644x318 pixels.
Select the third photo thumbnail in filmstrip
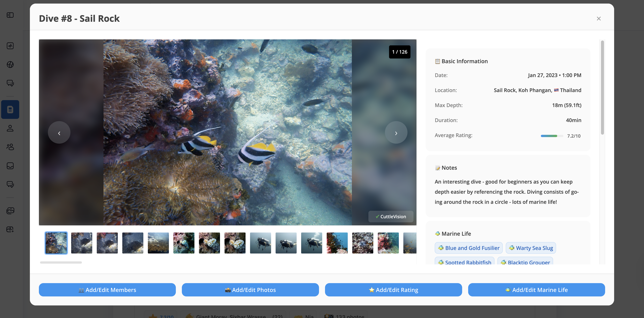[x=107, y=243]
